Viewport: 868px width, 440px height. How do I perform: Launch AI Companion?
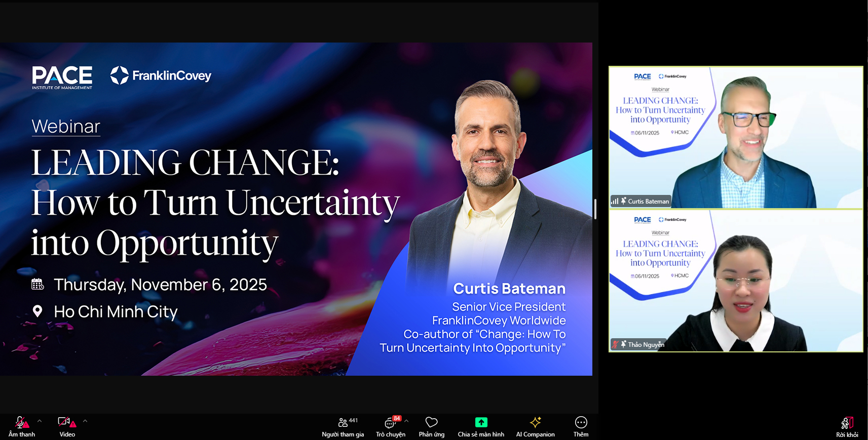coord(535,426)
